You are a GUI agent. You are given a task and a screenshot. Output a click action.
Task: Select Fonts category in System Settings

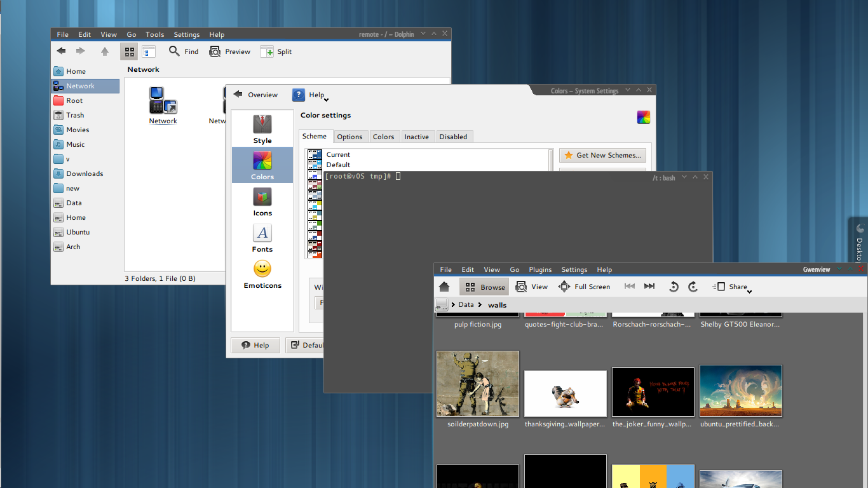(x=262, y=238)
